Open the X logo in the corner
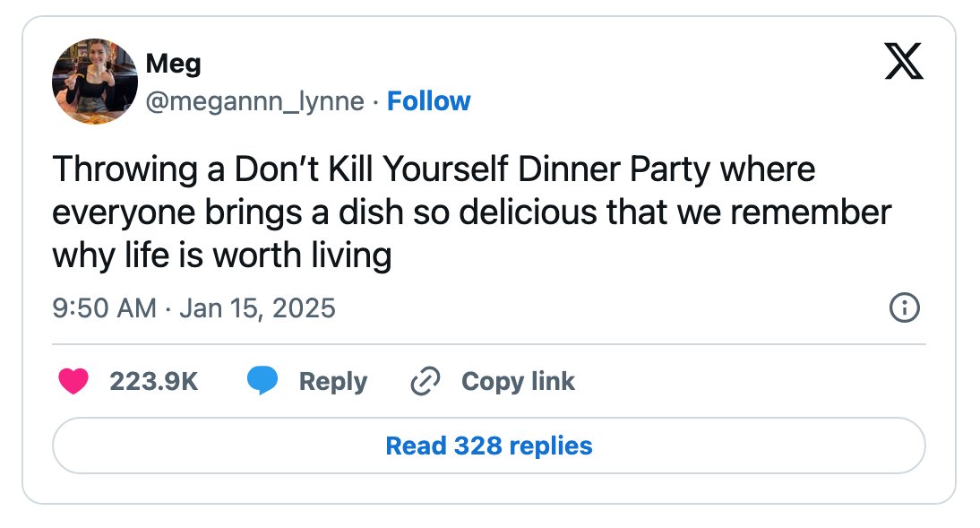This screenshot has width=980, height=528. pos(904,61)
